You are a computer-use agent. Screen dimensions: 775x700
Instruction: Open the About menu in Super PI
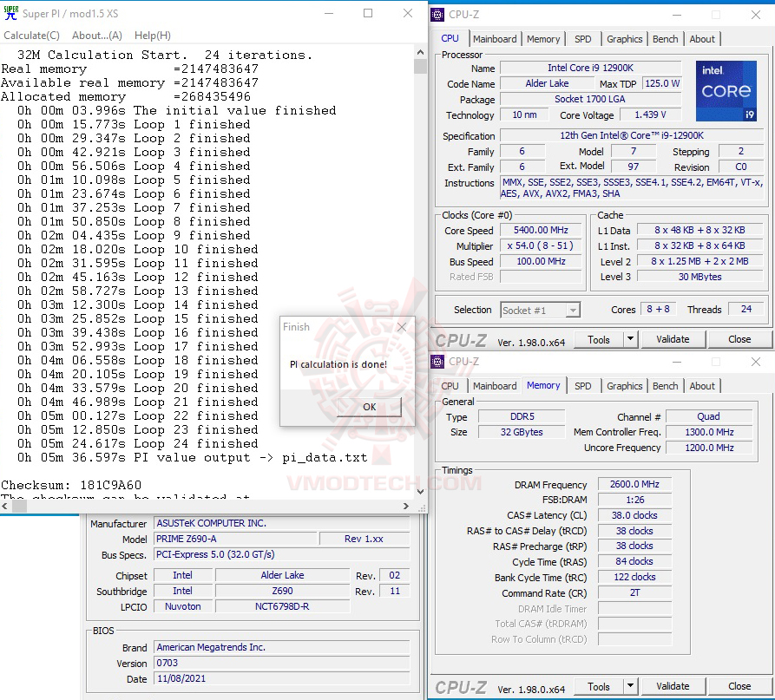coord(96,36)
